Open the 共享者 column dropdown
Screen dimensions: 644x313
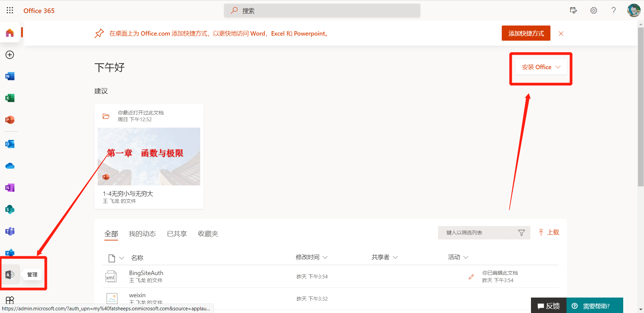395,258
